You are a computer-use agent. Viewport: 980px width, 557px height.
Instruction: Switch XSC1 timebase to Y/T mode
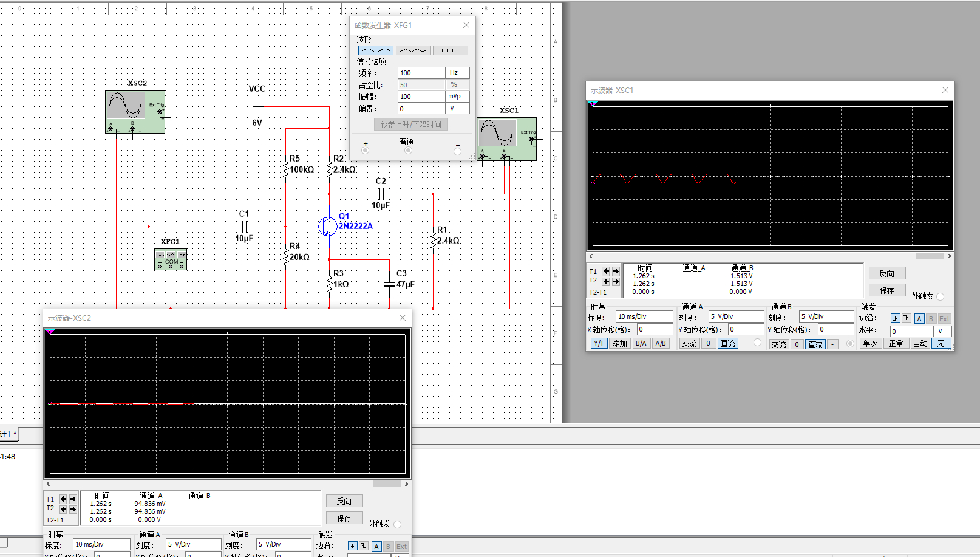pyautogui.click(x=599, y=343)
